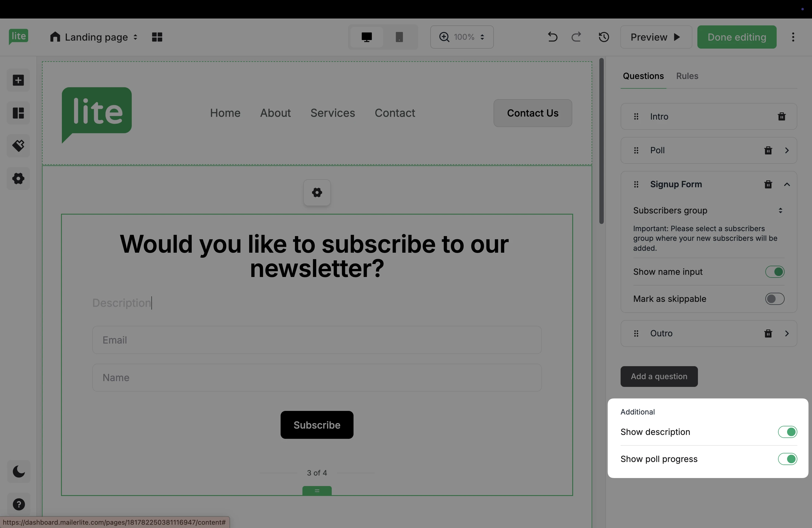Screen dimensions: 812x528
Task: Open version history clock icon
Action: pos(603,37)
